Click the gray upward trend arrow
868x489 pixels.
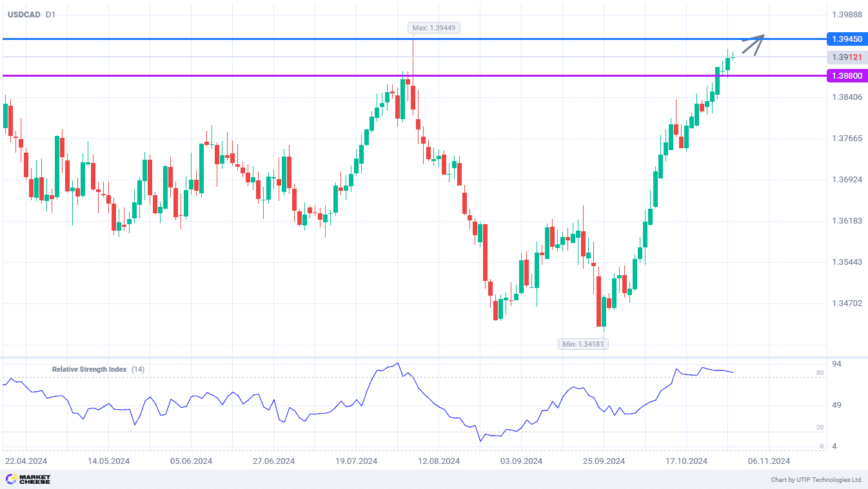click(x=753, y=44)
